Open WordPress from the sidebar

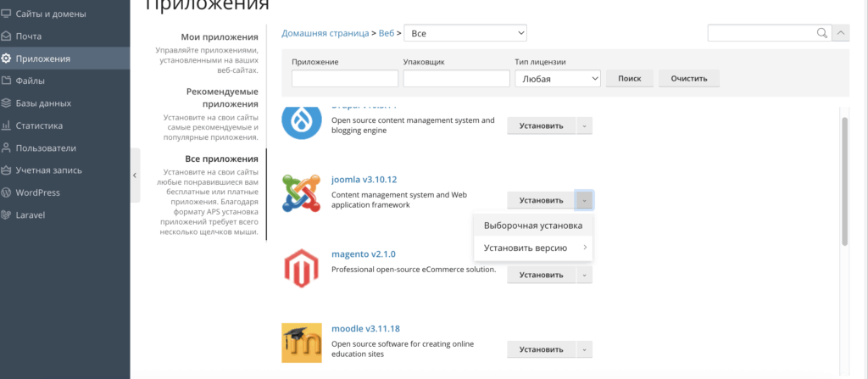pyautogui.click(x=38, y=192)
